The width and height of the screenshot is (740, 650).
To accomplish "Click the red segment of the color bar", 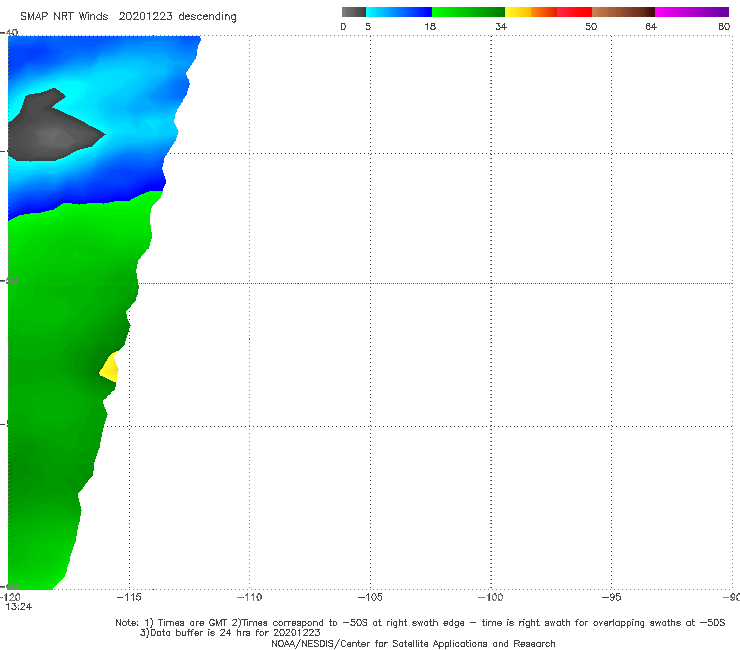I will pos(574,12).
